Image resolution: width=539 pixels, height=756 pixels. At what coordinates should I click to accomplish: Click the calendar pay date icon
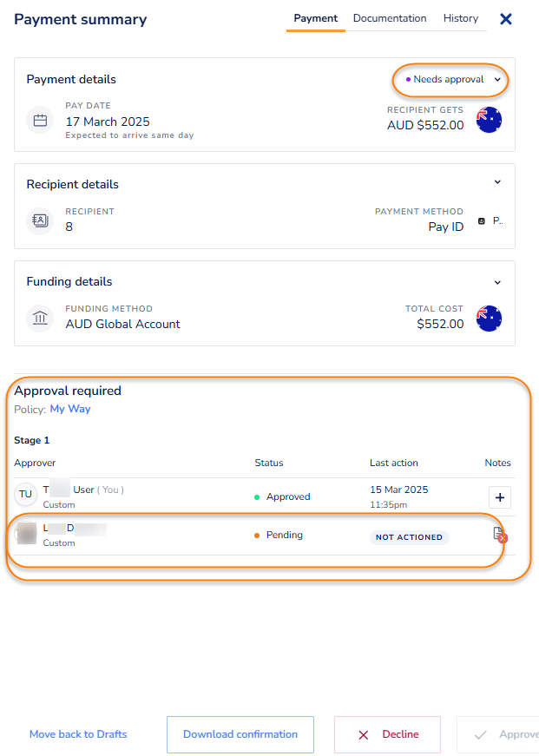pyautogui.click(x=40, y=121)
